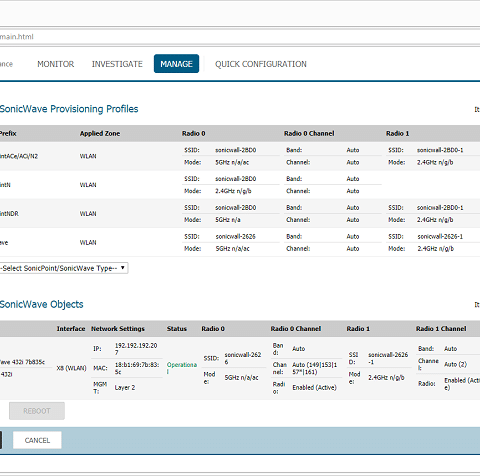
Task: Click the Applied Zone column header
Action: [x=100, y=133]
